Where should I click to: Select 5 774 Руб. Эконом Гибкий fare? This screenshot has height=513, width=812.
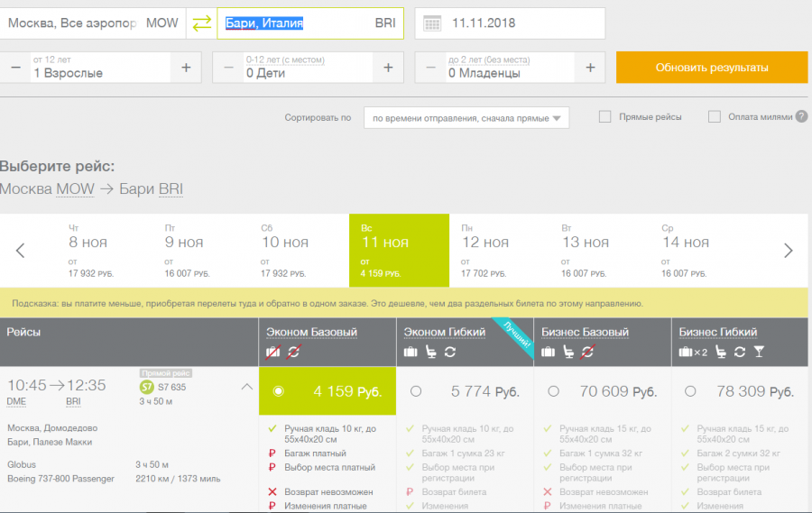[x=465, y=391]
